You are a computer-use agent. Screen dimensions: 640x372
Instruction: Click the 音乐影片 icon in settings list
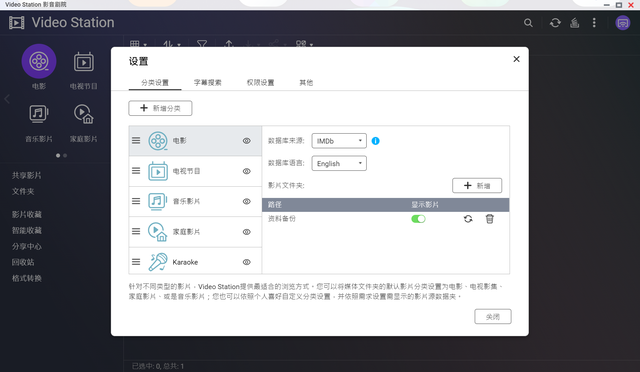coord(158,201)
